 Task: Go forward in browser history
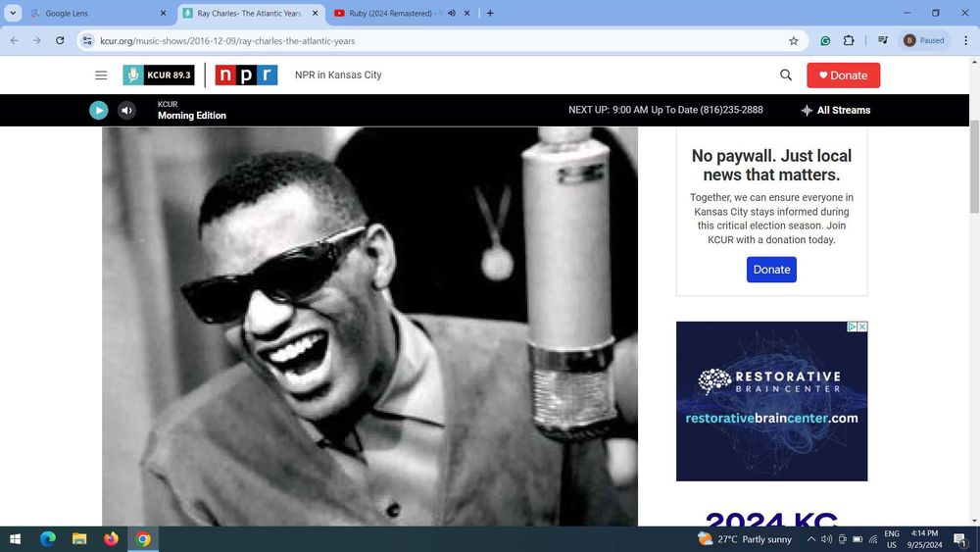click(37, 40)
